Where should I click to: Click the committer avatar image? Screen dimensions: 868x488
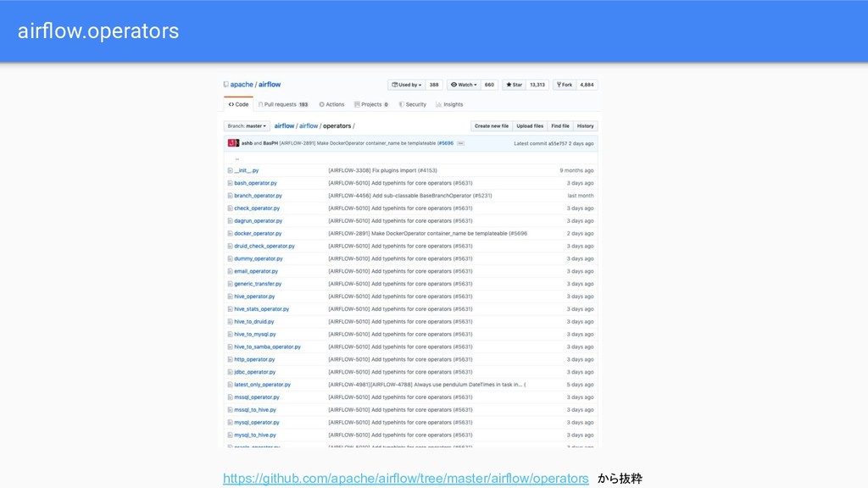233,143
